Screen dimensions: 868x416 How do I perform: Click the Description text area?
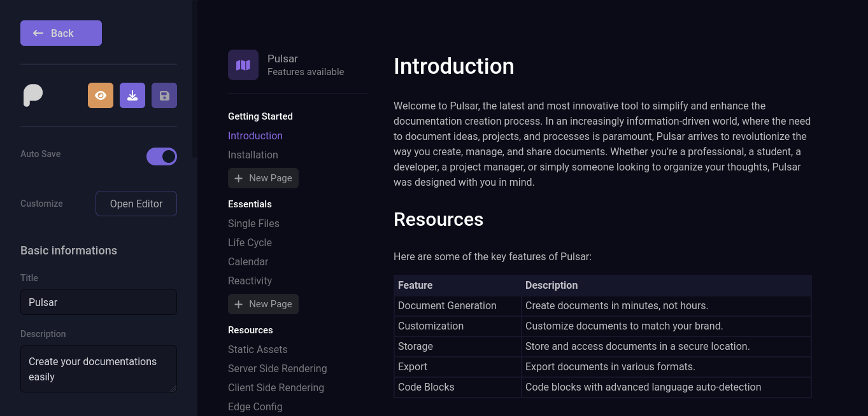tap(99, 369)
